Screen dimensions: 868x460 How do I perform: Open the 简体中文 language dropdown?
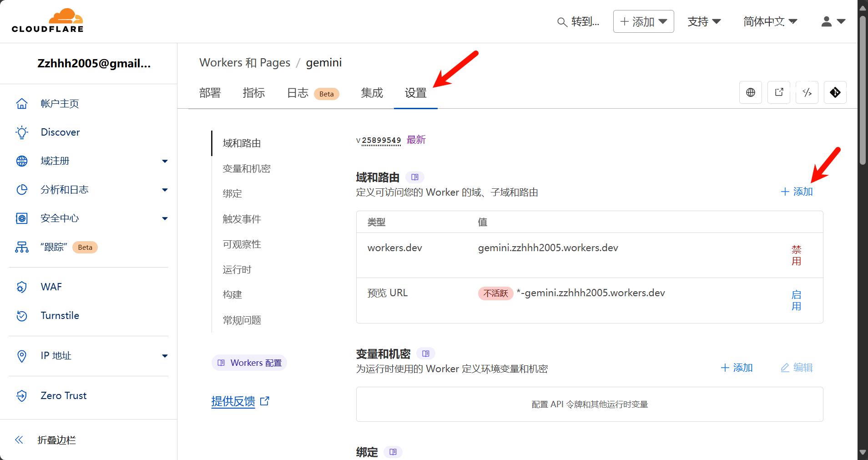[770, 21]
